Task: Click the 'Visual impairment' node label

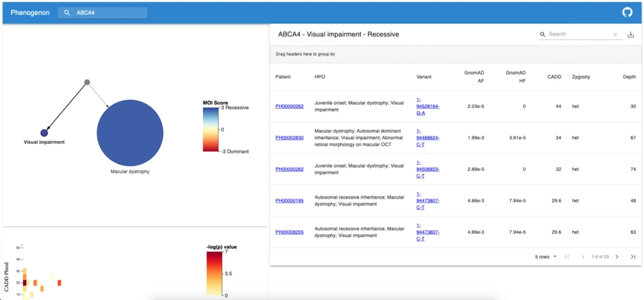Action: click(45, 142)
